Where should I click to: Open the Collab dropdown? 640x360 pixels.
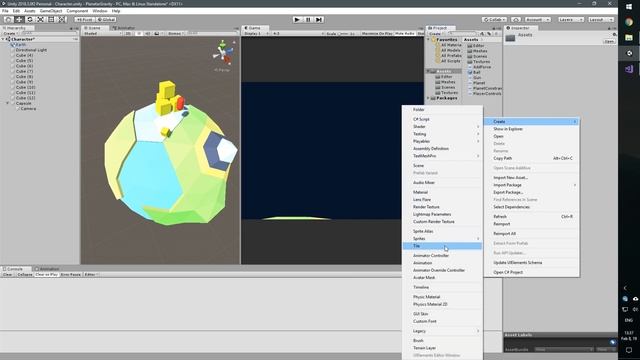tap(494, 20)
